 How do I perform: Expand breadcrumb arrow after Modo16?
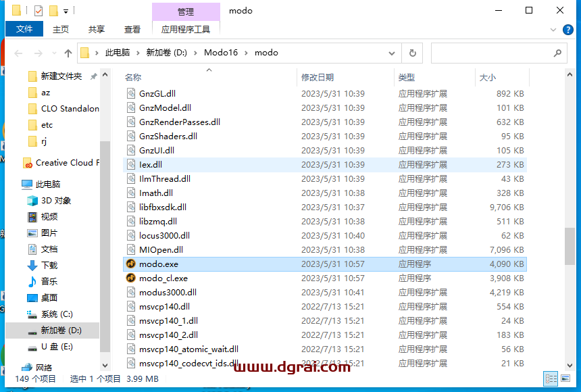coord(246,53)
